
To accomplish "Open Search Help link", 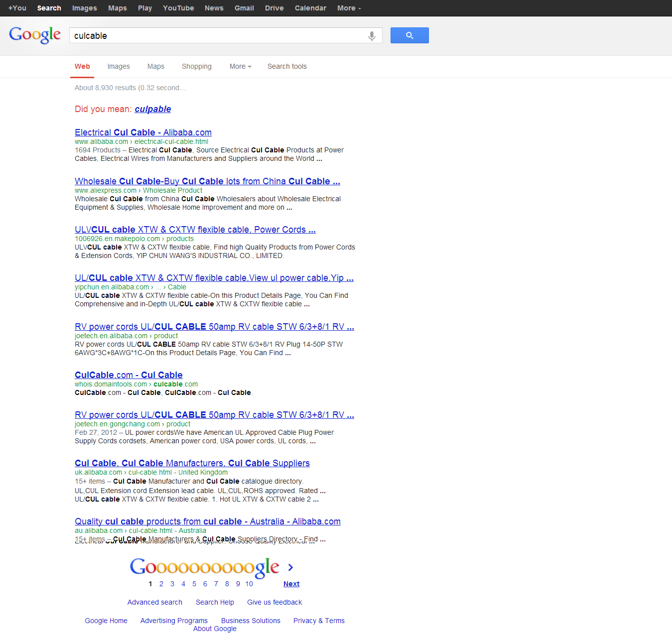I will [x=215, y=602].
